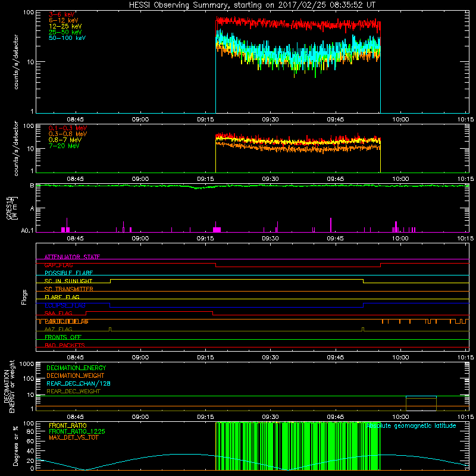Click the 100 tick label on top keV axis
Viewport: 476px width, 476px height.
click(29, 12)
